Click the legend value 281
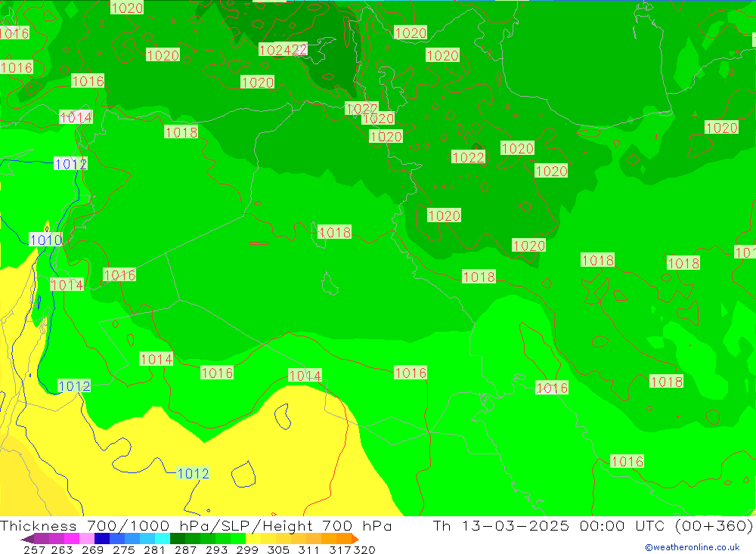The height and width of the screenshot is (554, 756). (153, 549)
